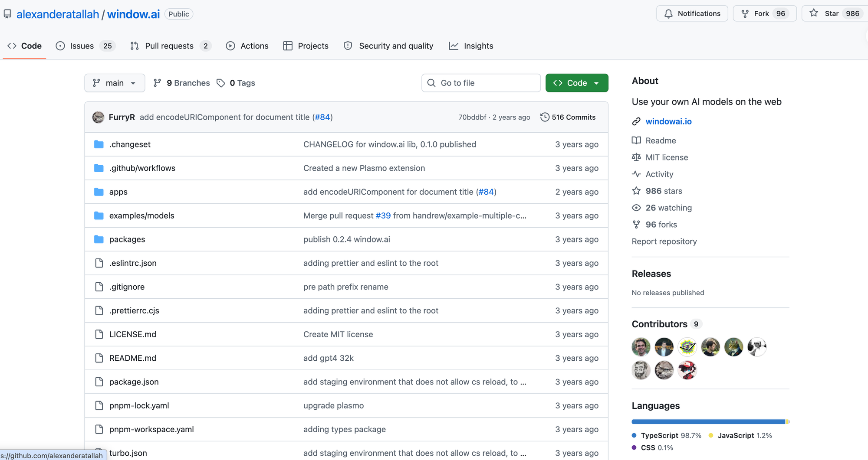Click the tag icon next to 0 Tags
The height and width of the screenshot is (460, 868).
point(221,83)
